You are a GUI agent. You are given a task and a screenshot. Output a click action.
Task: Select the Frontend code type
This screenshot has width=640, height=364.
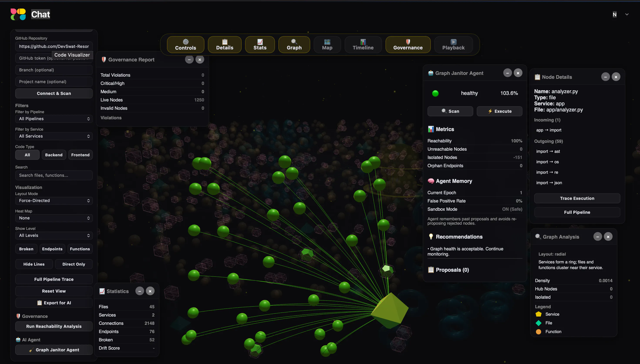80,155
